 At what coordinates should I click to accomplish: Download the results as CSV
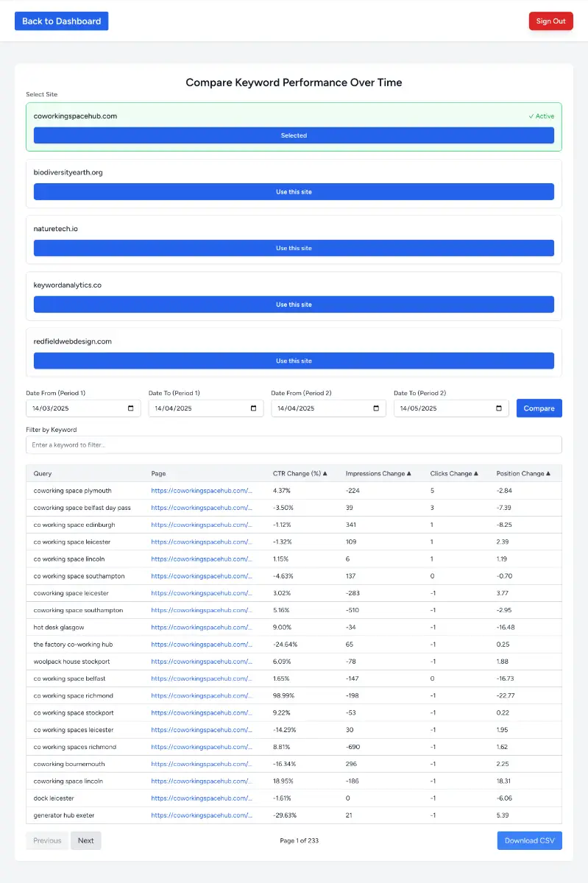[x=529, y=840]
